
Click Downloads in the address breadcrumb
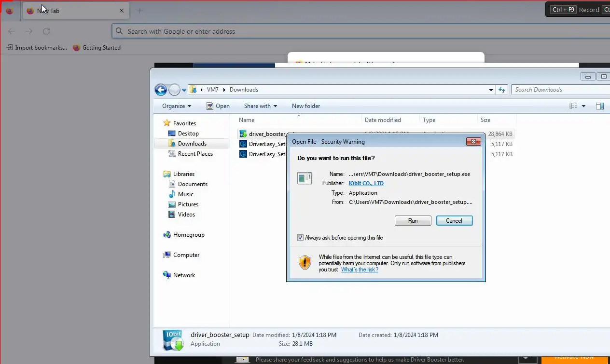click(x=244, y=90)
